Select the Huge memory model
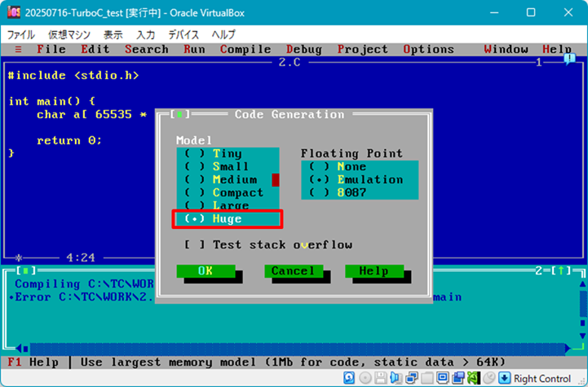This screenshot has width=588, height=387. [x=228, y=218]
